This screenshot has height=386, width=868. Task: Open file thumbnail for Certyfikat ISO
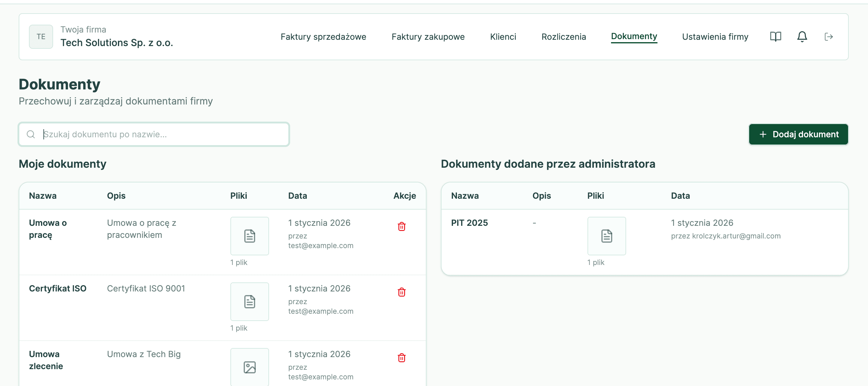pos(249,301)
